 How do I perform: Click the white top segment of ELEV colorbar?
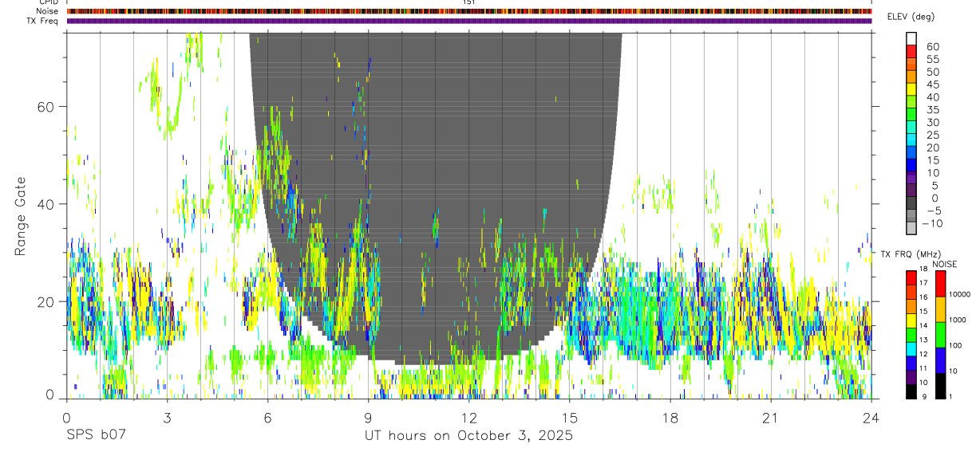tap(911, 38)
